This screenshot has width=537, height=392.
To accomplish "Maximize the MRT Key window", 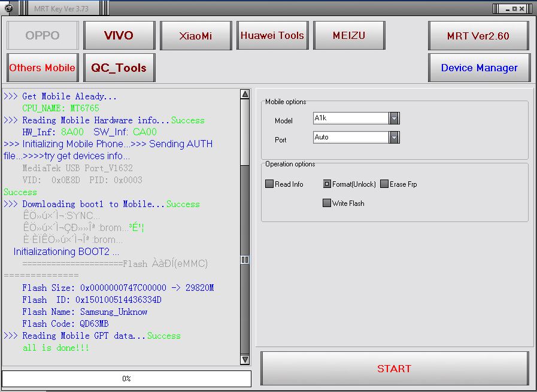I will (x=514, y=9).
